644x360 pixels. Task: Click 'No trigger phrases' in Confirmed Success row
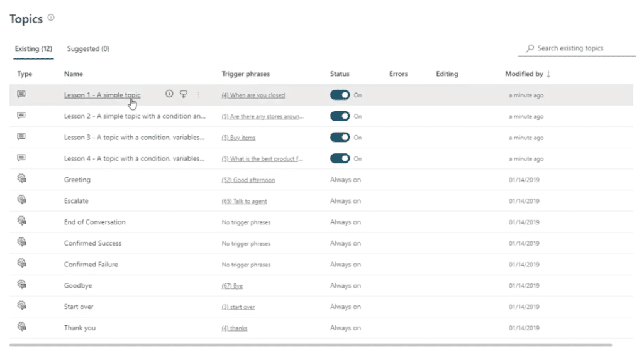click(x=246, y=243)
